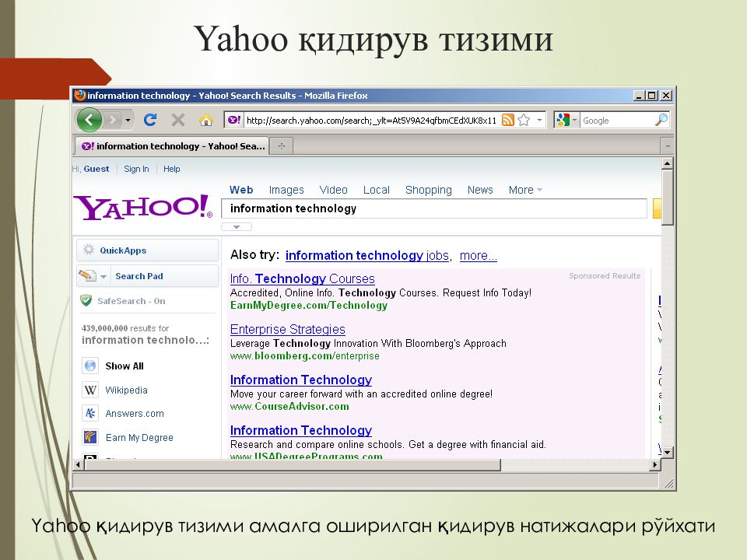Click the Yahoo site favicon in address bar
This screenshot has width=747, height=560.
234,120
